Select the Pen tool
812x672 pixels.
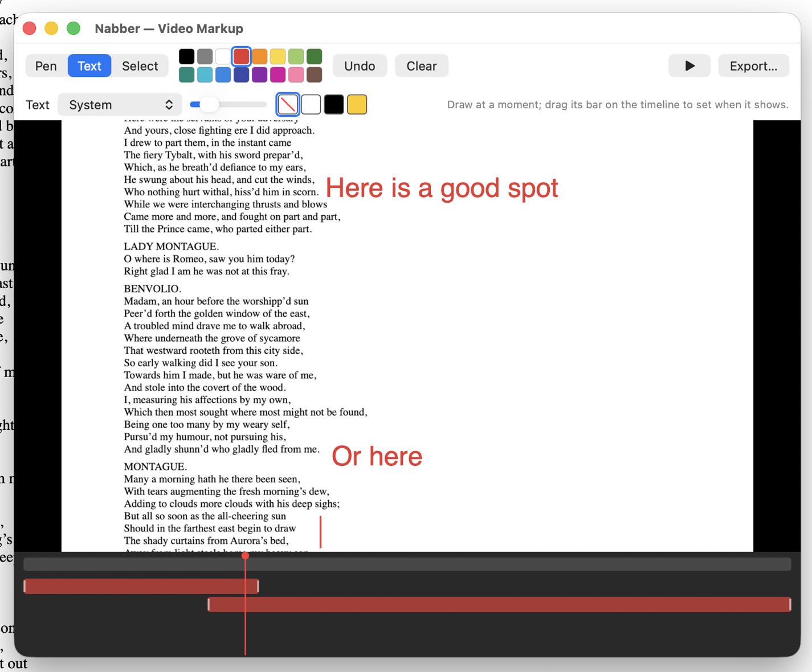tap(46, 66)
